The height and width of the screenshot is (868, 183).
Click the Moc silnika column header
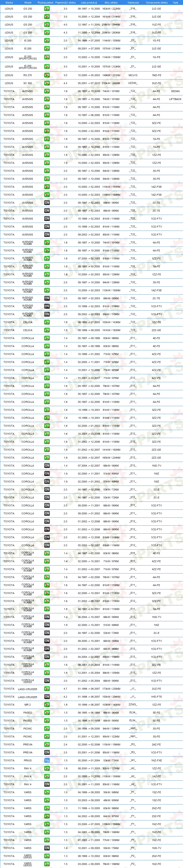111,2
